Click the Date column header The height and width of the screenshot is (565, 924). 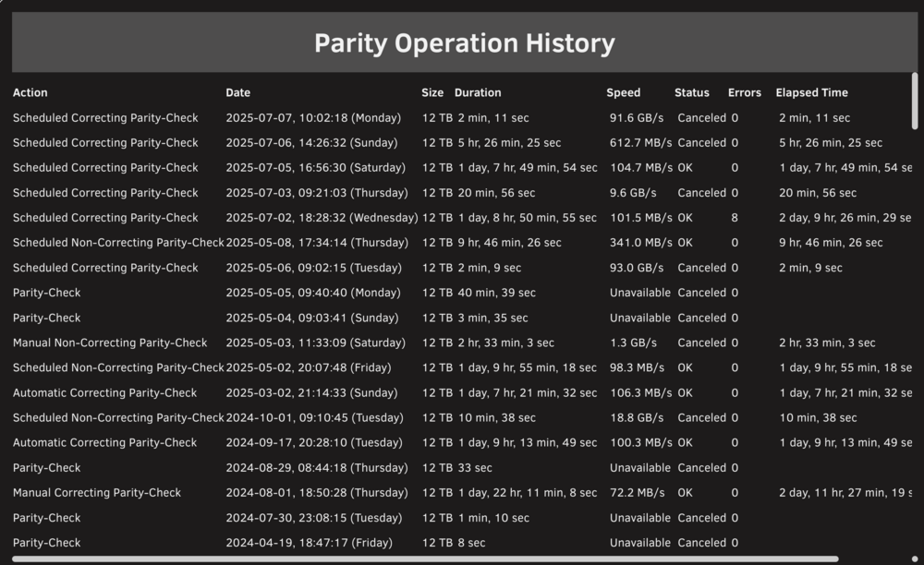[238, 92]
